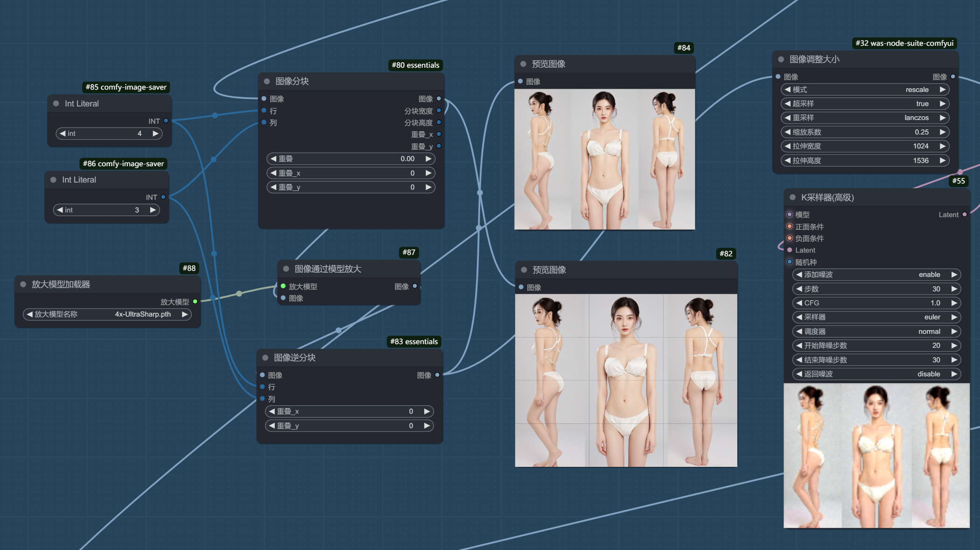Screen dimensions: 980x550
Task: Click the #80 essentials badge
Action: click(x=415, y=65)
